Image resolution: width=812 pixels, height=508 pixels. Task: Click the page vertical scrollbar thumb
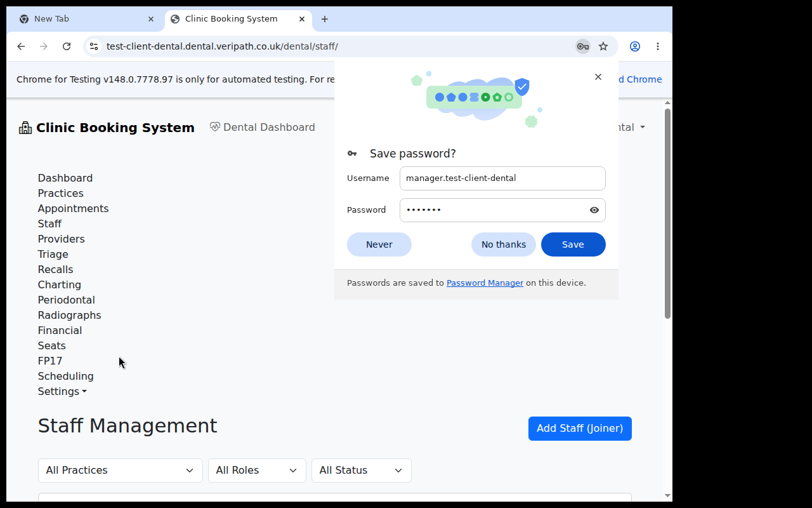point(667,213)
